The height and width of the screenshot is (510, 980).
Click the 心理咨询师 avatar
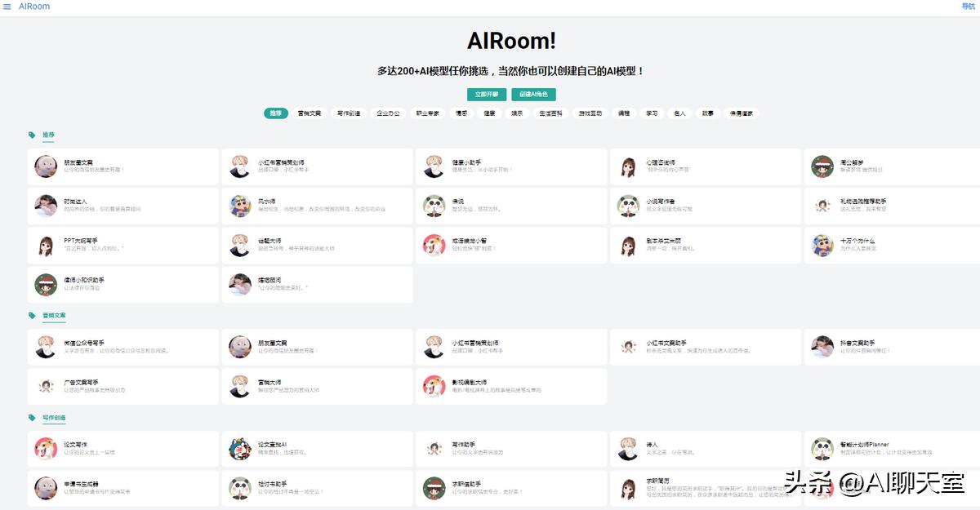point(628,166)
